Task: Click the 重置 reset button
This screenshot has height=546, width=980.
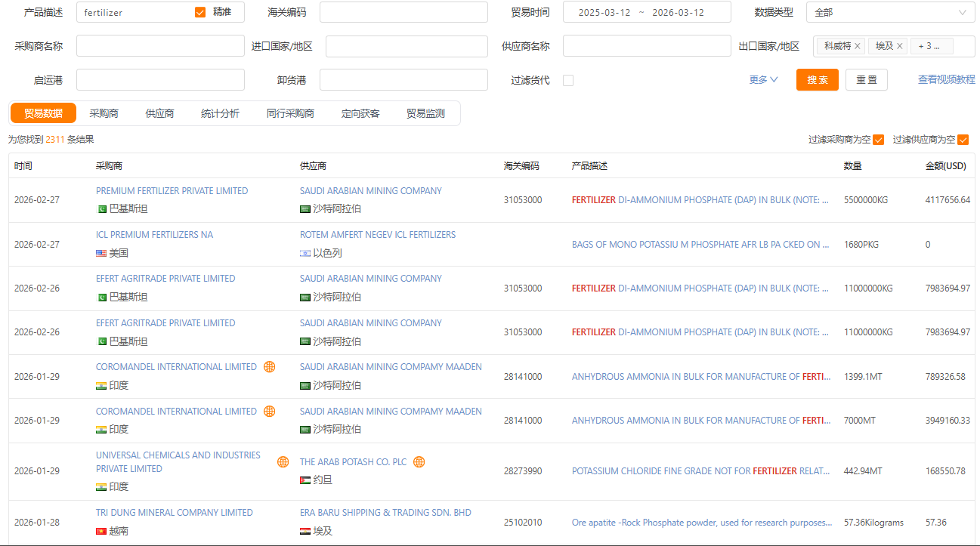Action: pyautogui.click(x=867, y=80)
